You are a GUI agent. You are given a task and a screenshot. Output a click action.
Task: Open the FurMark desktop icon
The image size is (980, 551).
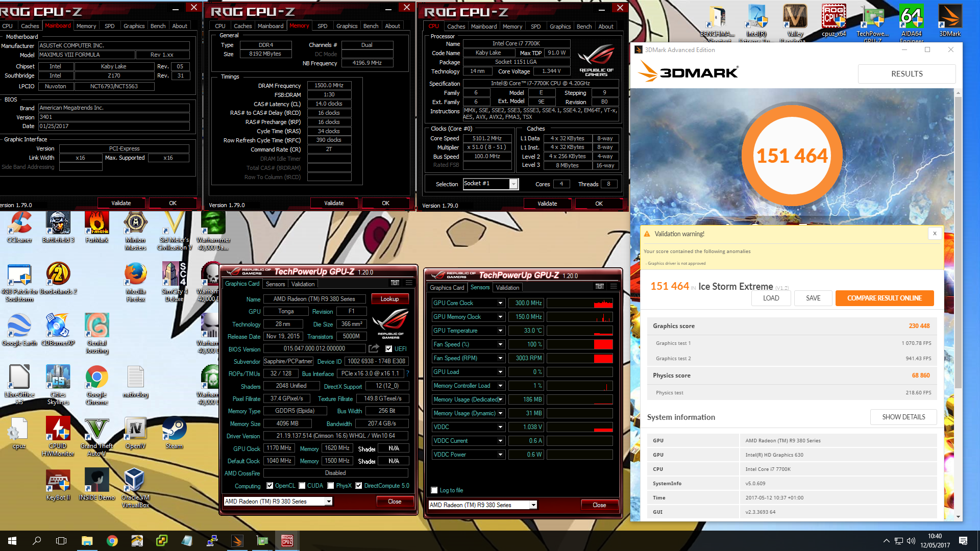(x=97, y=228)
